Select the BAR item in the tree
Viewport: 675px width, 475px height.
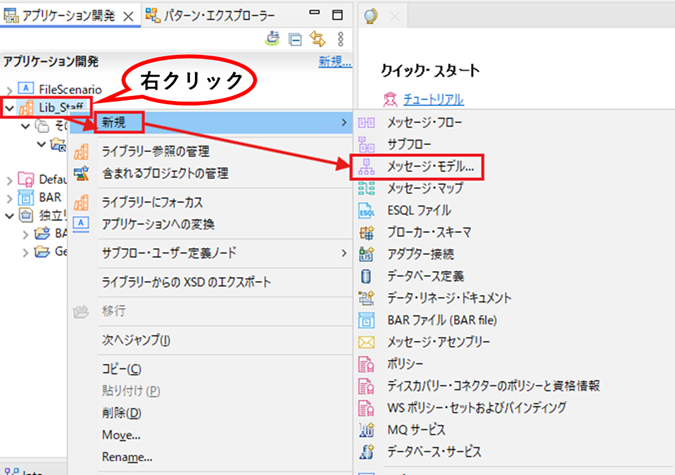[x=50, y=197]
